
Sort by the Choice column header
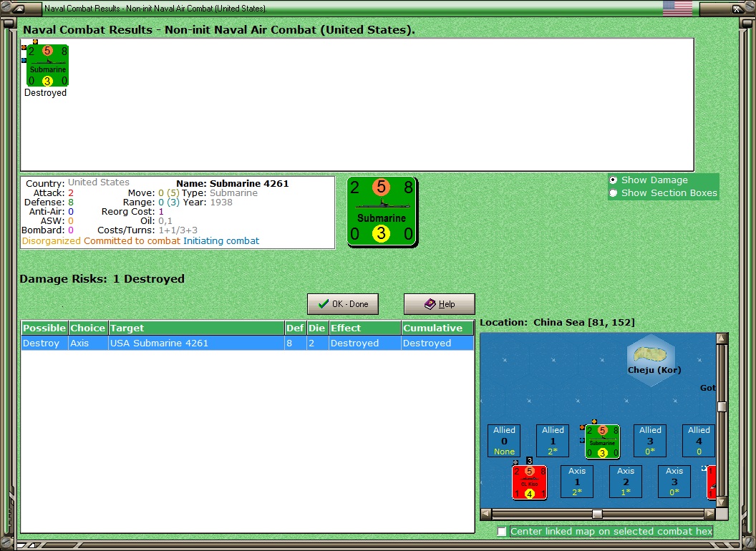(x=88, y=328)
